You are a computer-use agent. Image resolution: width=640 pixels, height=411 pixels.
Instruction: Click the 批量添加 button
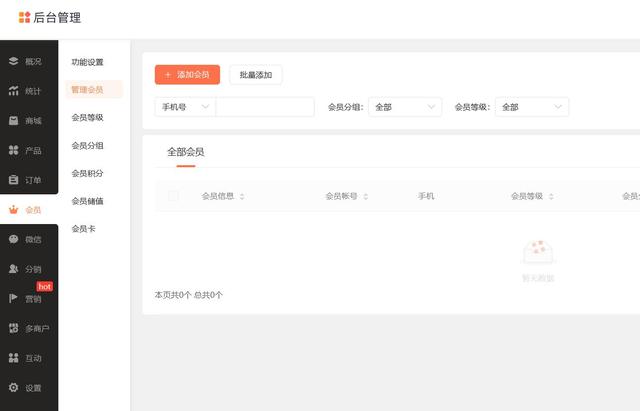tap(256, 75)
